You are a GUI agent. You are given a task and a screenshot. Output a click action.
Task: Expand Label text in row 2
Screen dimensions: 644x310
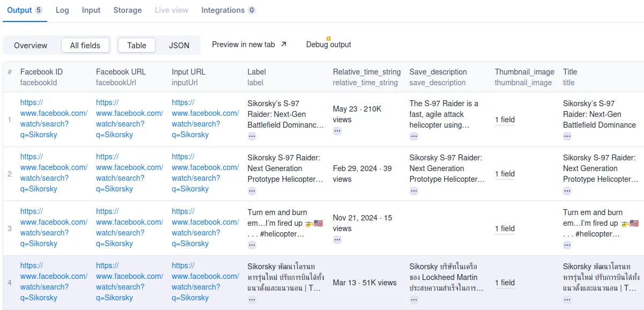(252, 190)
